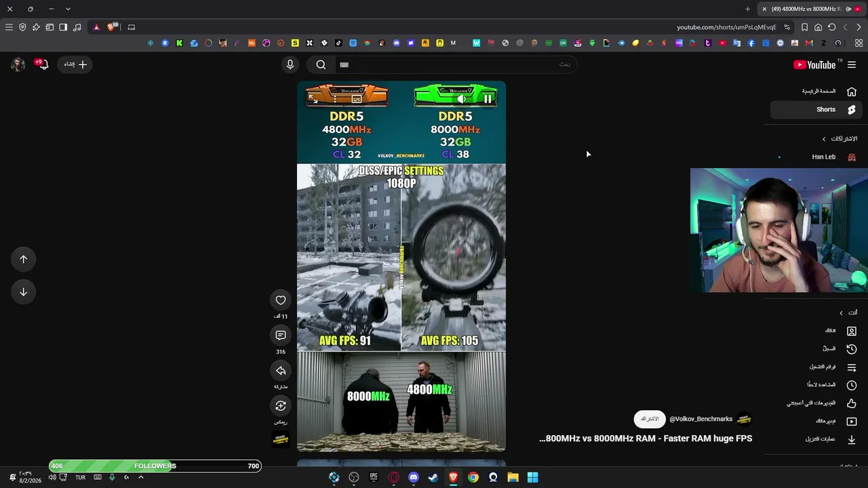Go to browser home page
Image resolution: width=868 pixels, height=488 pixels.
[x=818, y=27]
